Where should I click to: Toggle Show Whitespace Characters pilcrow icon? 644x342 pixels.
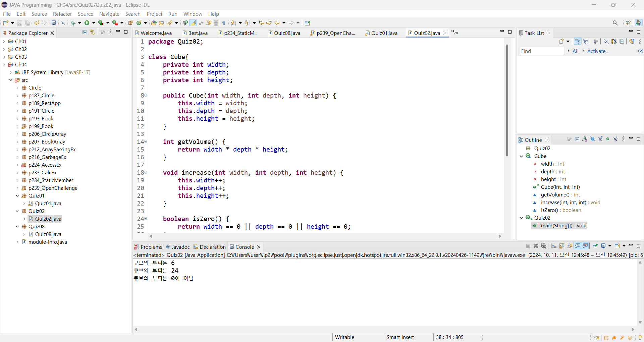pos(224,23)
